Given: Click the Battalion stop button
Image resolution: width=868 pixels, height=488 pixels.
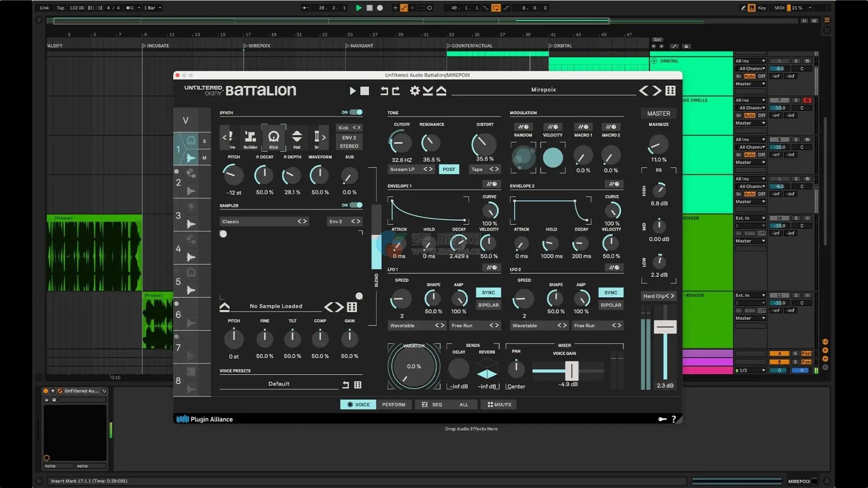Looking at the screenshot, I should click(365, 91).
